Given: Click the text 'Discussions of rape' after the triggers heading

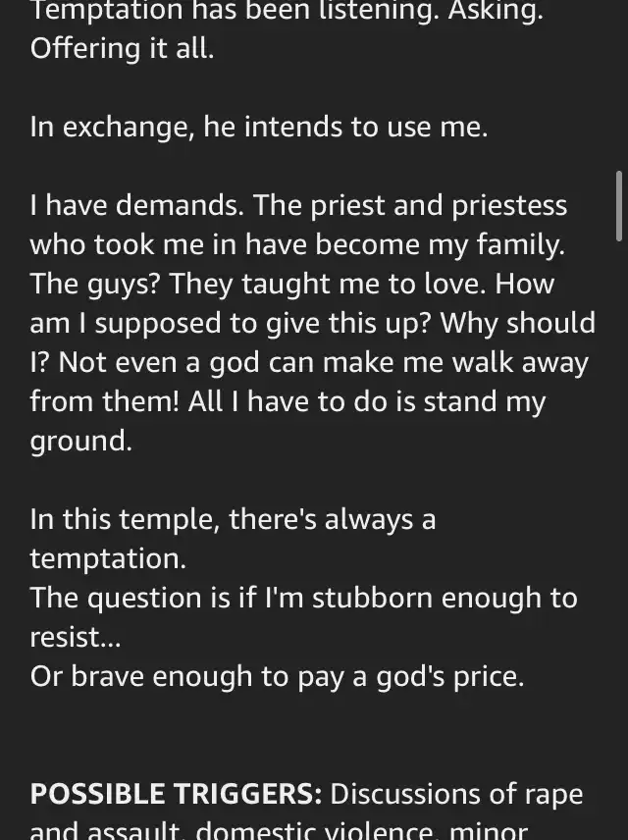Looking at the screenshot, I should 456,794.
